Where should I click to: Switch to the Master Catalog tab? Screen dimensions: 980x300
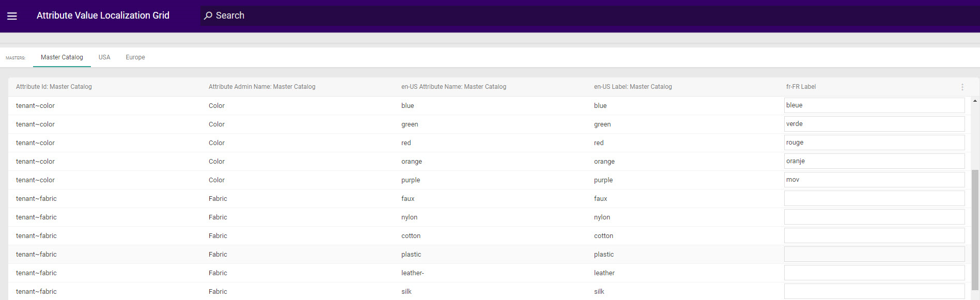62,57
